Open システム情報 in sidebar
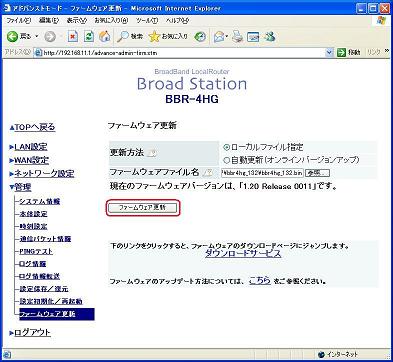 (40, 201)
